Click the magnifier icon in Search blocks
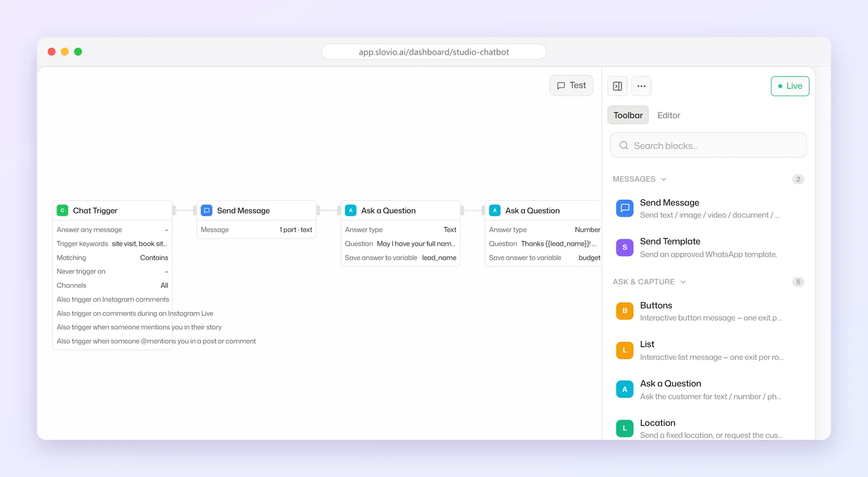This screenshot has height=477, width=868. tap(624, 145)
